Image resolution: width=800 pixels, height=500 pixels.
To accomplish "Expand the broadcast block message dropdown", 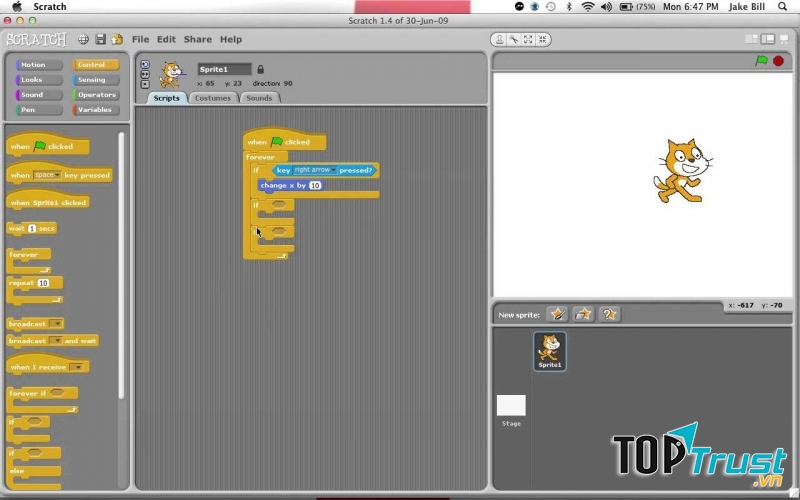I will coord(56,324).
